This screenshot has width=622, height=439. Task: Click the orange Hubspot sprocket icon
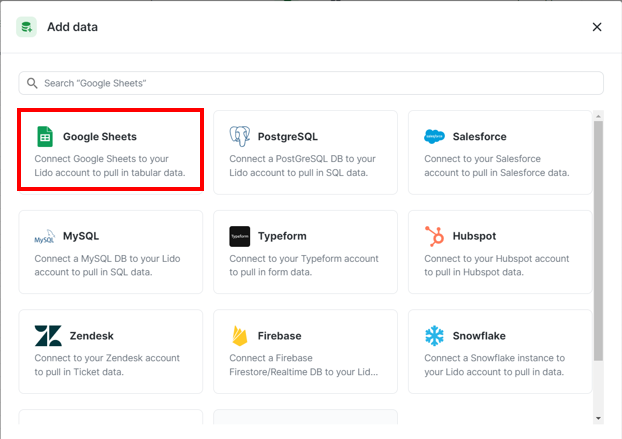(x=434, y=236)
